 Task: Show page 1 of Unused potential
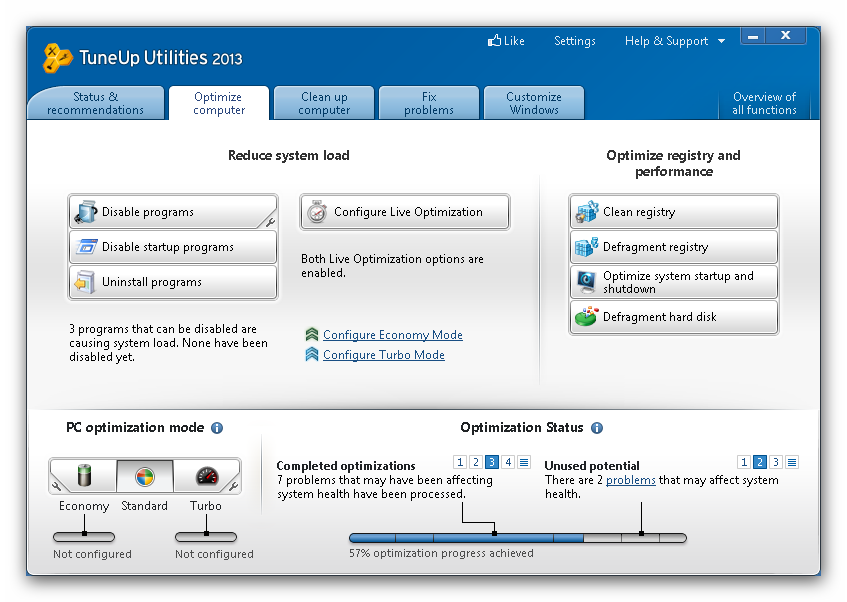coord(744,462)
